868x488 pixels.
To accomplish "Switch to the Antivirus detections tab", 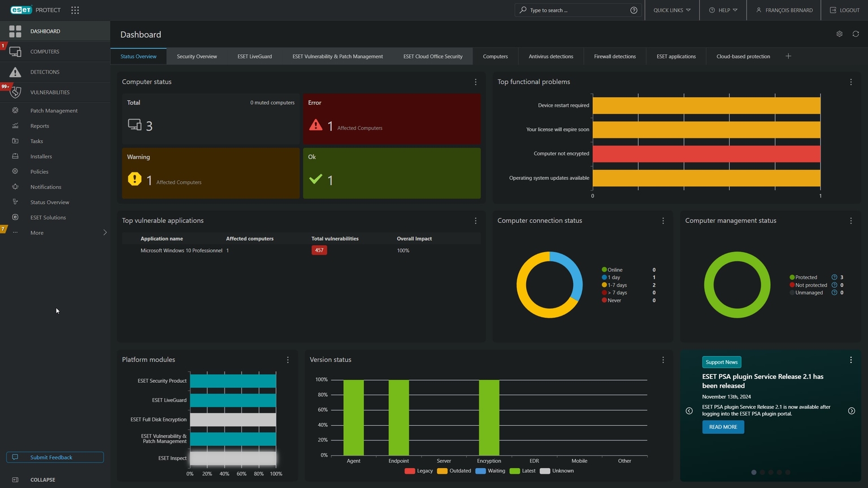I will 551,57.
